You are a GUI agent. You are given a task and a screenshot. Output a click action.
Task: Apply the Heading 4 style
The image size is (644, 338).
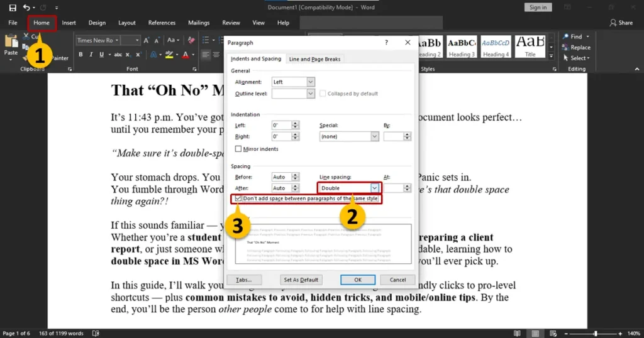click(x=496, y=46)
